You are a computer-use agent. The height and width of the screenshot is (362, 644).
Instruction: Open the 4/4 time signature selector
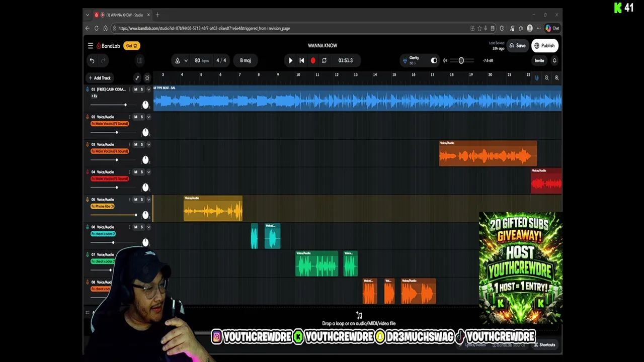[221, 60]
